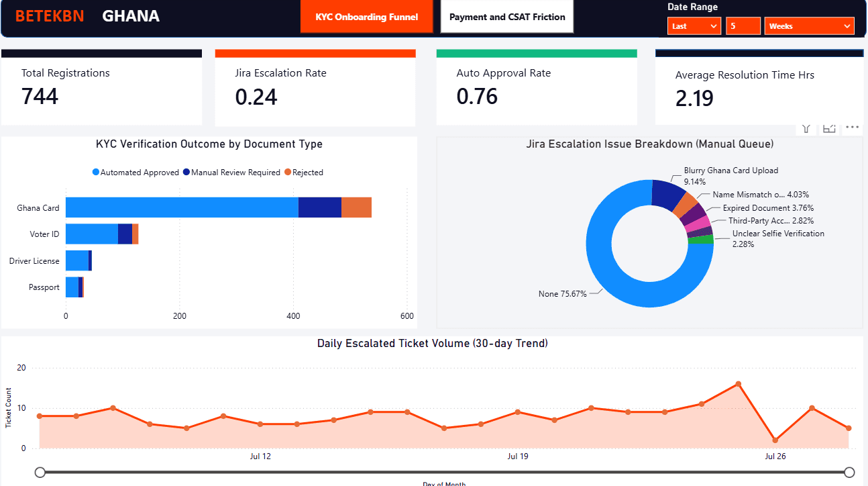Select green Unclear Selfie Verification donut slice
This screenshot has height=486, width=868.
coord(702,240)
